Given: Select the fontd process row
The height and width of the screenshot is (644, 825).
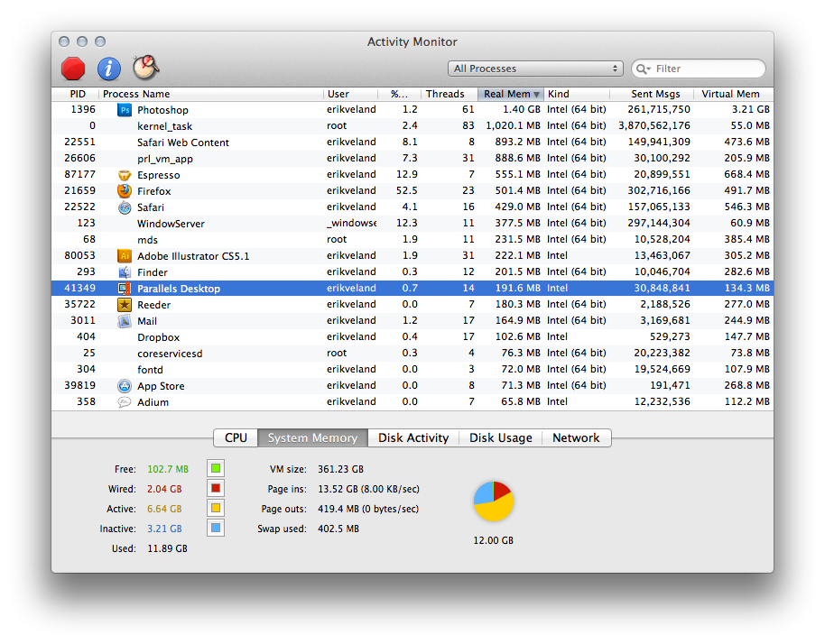Looking at the screenshot, I should coord(412,369).
